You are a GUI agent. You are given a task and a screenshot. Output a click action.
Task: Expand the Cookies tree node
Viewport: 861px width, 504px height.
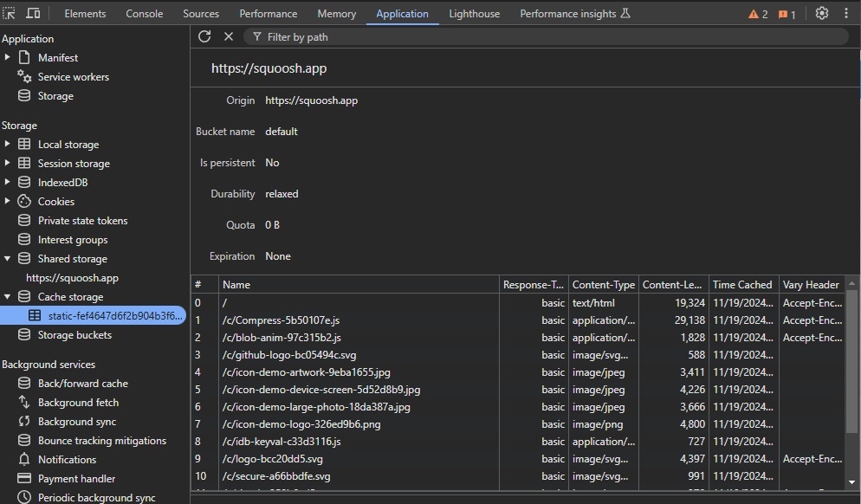click(x=8, y=201)
